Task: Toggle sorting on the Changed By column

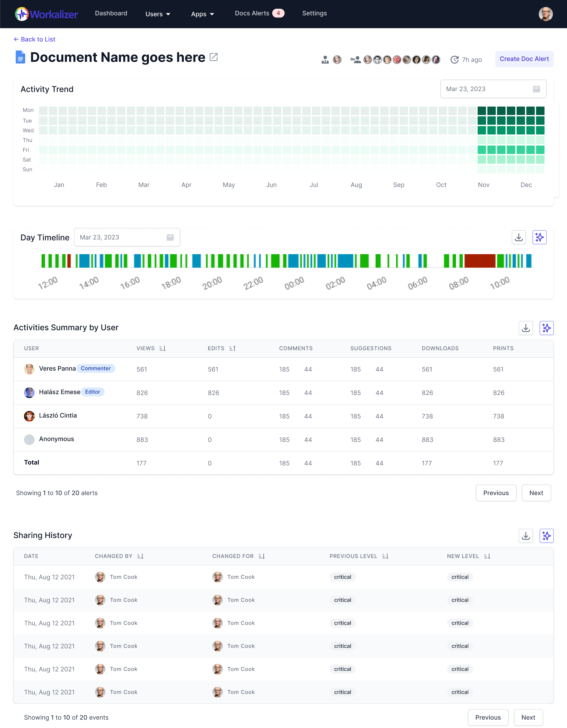Action: coord(140,556)
